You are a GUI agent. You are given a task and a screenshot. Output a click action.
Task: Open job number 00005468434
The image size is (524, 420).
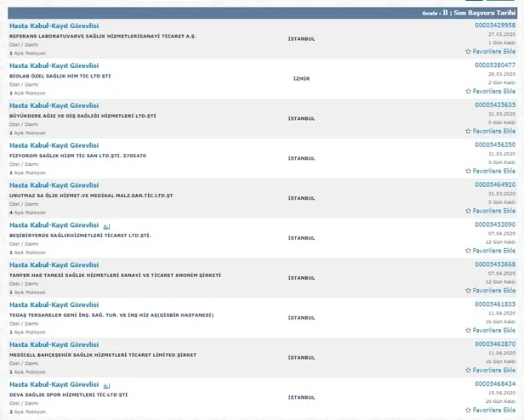click(x=495, y=384)
